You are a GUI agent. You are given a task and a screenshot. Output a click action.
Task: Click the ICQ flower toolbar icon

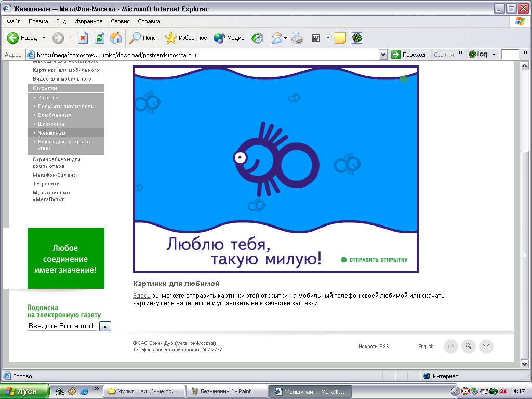357,38
